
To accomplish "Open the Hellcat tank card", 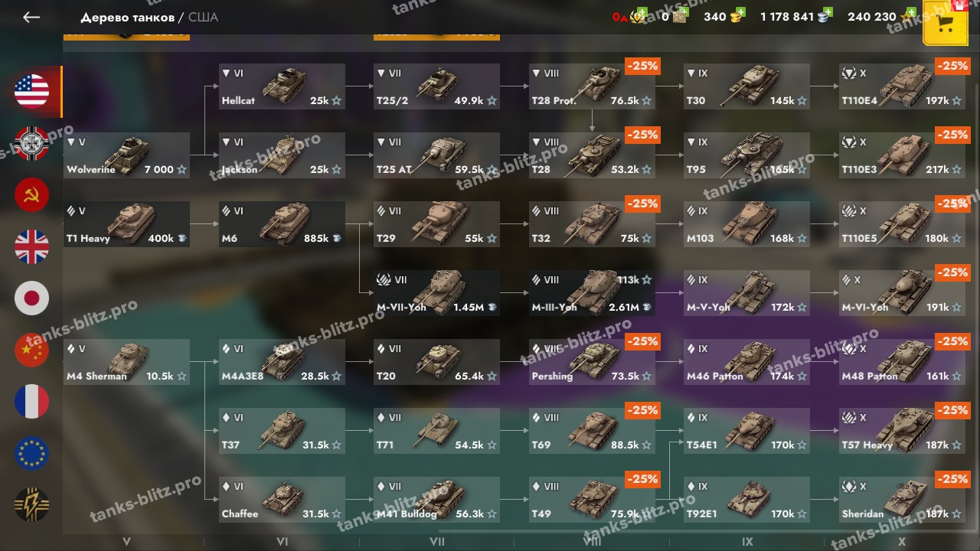I will [x=282, y=86].
